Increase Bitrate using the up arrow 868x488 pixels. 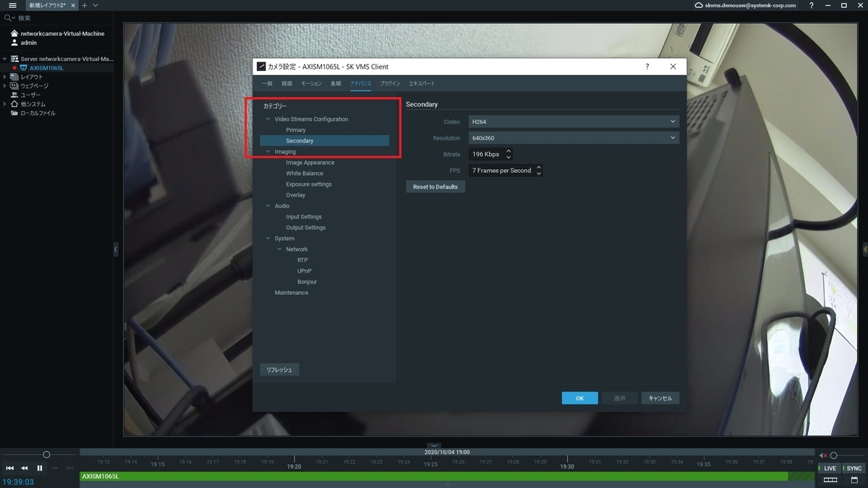click(509, 151)
